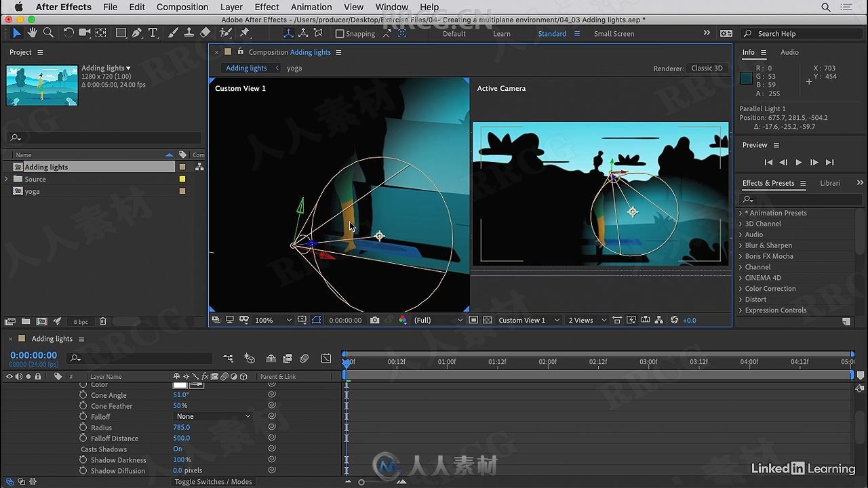Image resolution: width=868 pixels, height=488 pixels.
Task: Switch to the Audio panel tab
Action: [789, 52]
